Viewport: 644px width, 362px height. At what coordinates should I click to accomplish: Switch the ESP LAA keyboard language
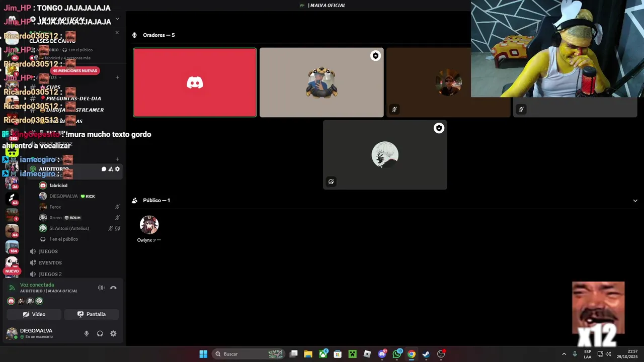point(588,354)
